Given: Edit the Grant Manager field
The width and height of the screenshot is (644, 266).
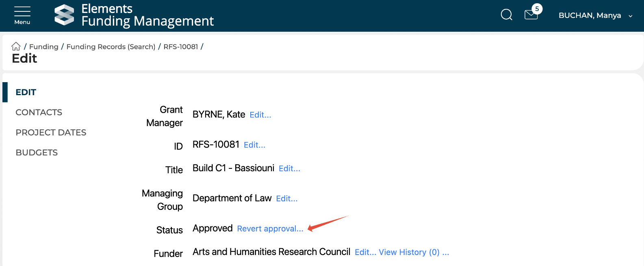Looking at the screenshot, I should 260,115.
